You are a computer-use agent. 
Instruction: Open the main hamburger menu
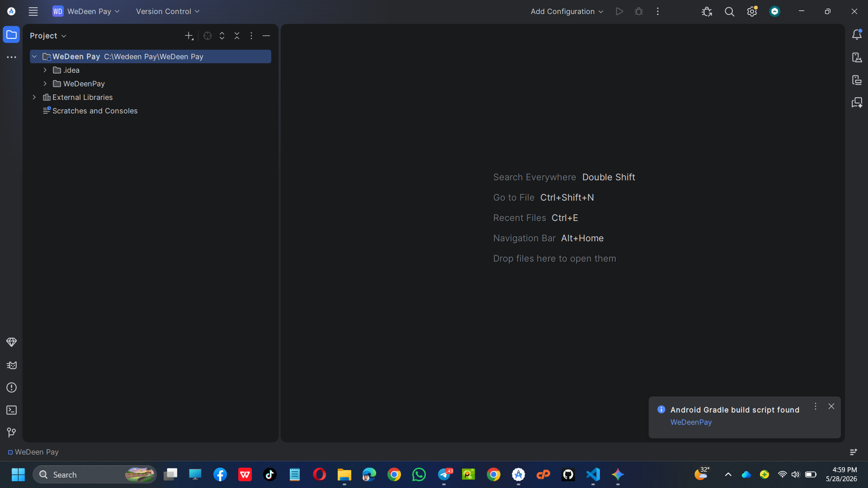tap(33, 11)
